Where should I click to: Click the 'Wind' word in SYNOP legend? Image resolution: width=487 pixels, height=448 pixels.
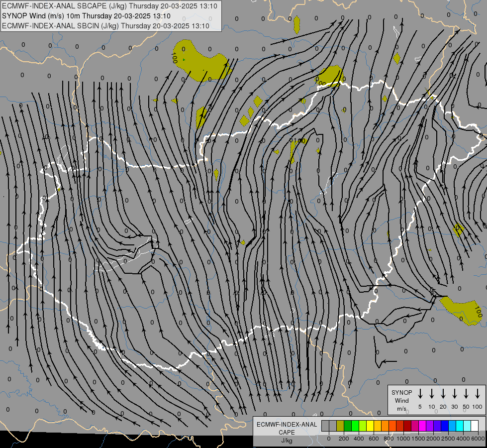[401, 400]
